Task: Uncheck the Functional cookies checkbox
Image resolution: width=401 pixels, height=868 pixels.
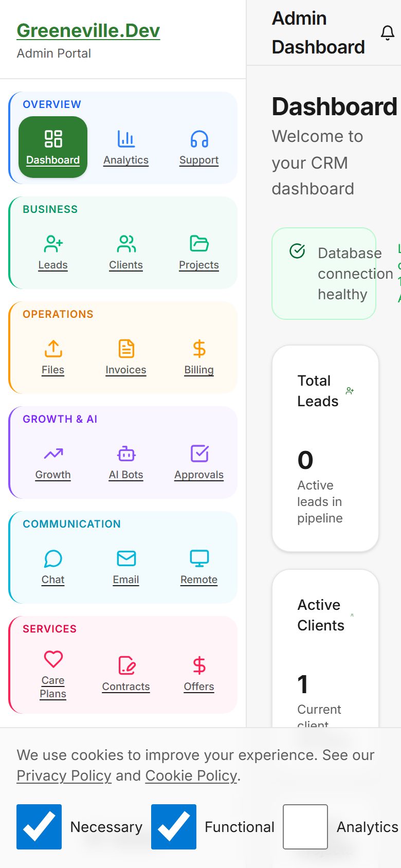Action: 174,826
